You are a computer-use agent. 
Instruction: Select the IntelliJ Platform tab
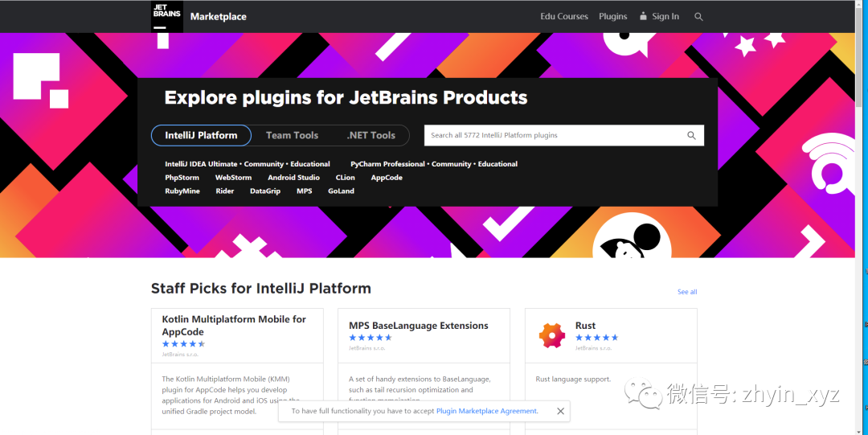(201, 135)
